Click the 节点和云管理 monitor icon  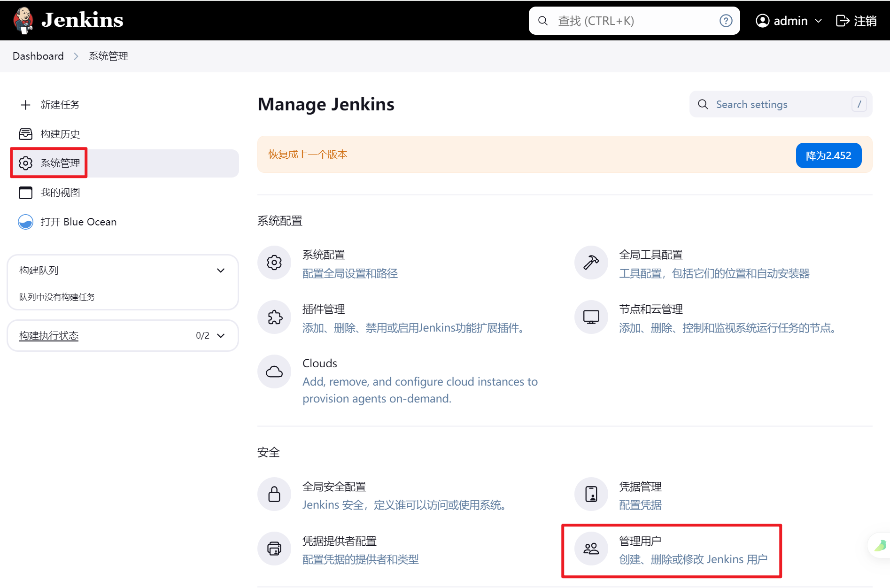coord(591,317)
